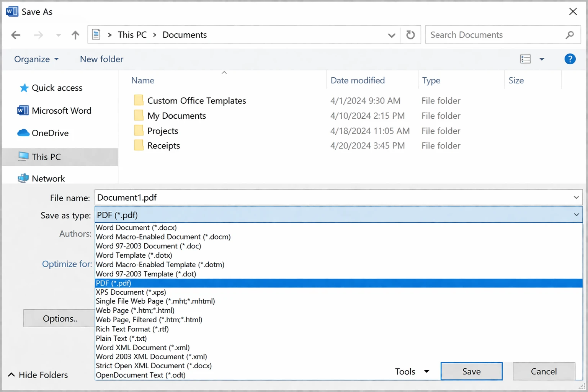Click the Save button
The width and height of the screenshot is (588, 392).
click(471, 371)
